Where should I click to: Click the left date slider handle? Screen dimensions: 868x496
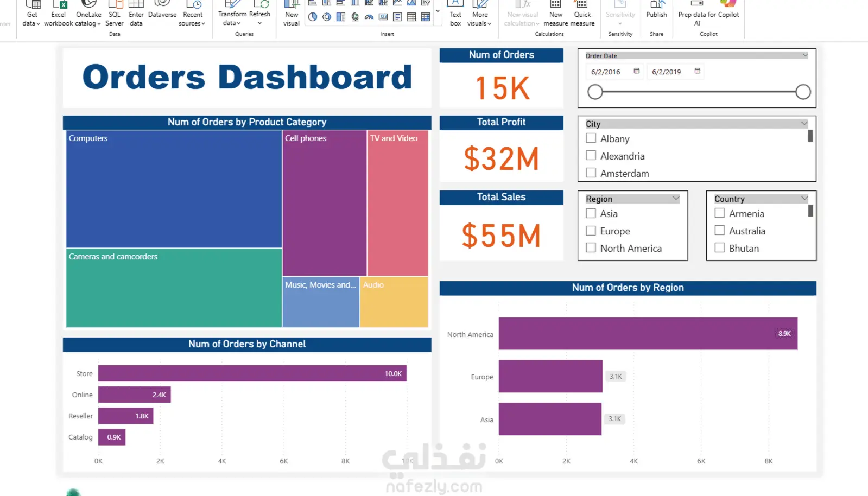(x=595, y=92)
